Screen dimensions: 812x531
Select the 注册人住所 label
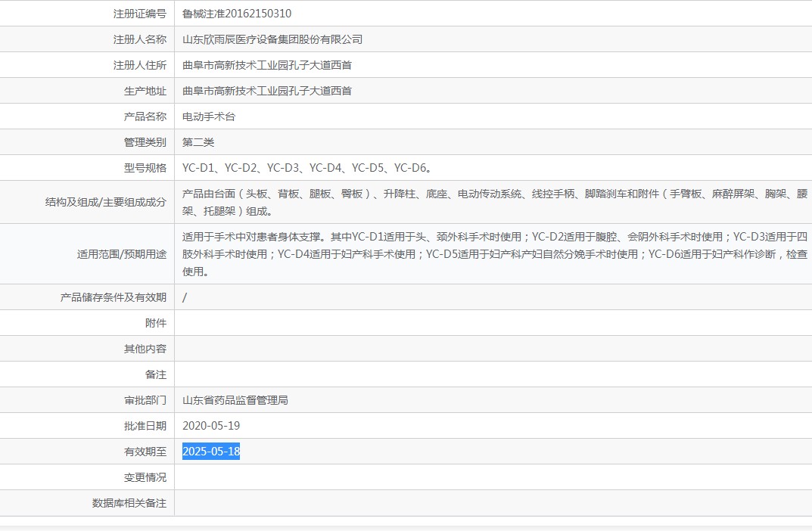pyautogui.click(x=140, y=65)
